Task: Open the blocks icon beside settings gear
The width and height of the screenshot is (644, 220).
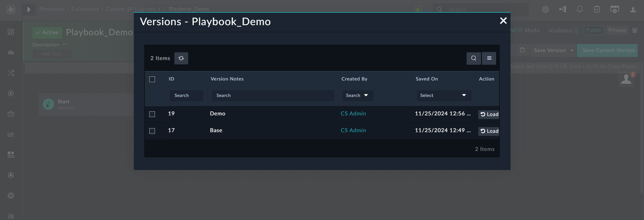Action: (x=563, y=9)
